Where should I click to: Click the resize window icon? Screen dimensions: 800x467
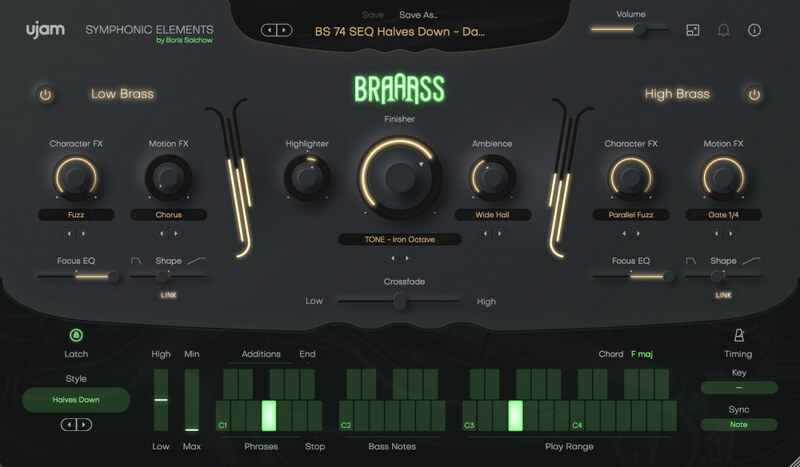[692, 30]
